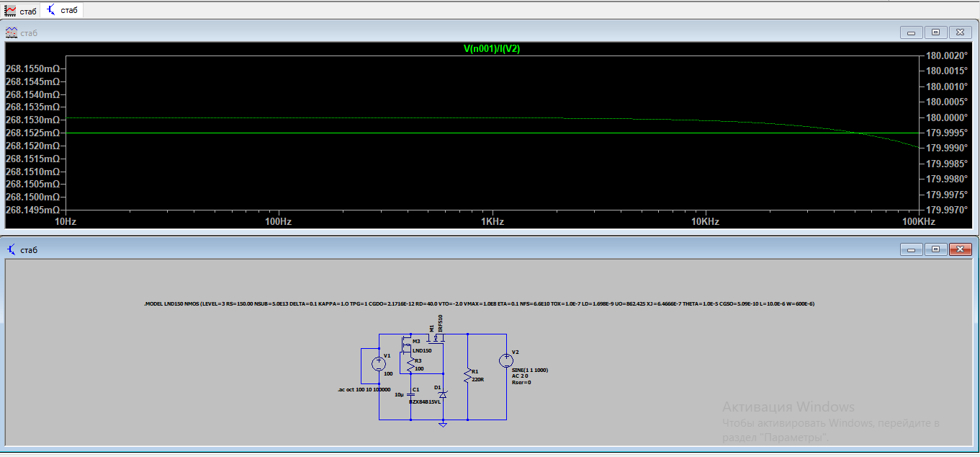This screenshot has width=980, height=457.
Task: Click the 180.0020° phase axis label
Action: click(945, 56)
